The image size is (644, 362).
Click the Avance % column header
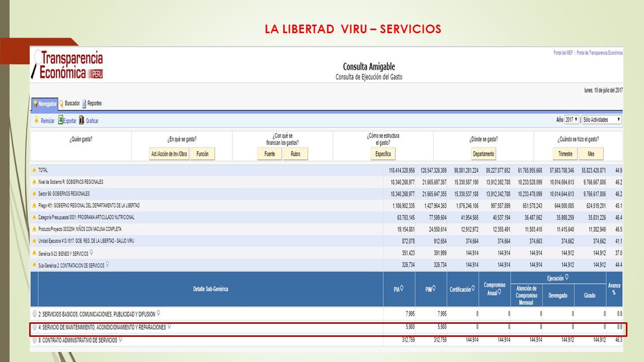pyautogui.click(x=614, y=289)
